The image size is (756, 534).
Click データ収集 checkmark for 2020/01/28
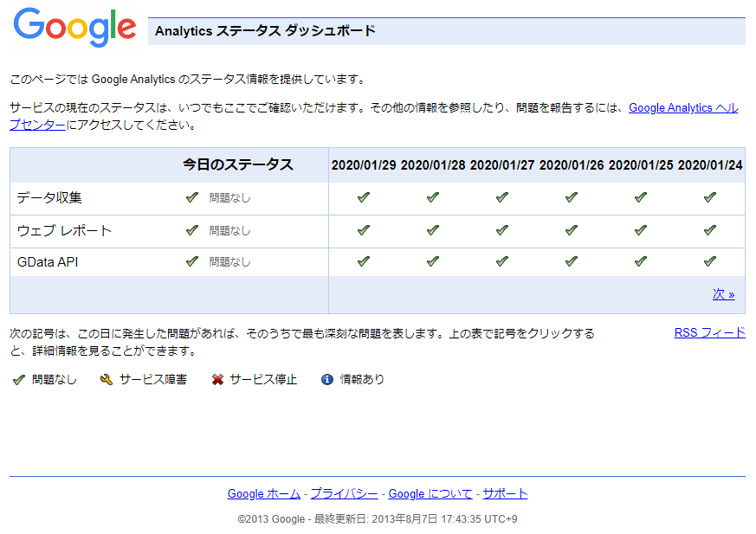433,197
